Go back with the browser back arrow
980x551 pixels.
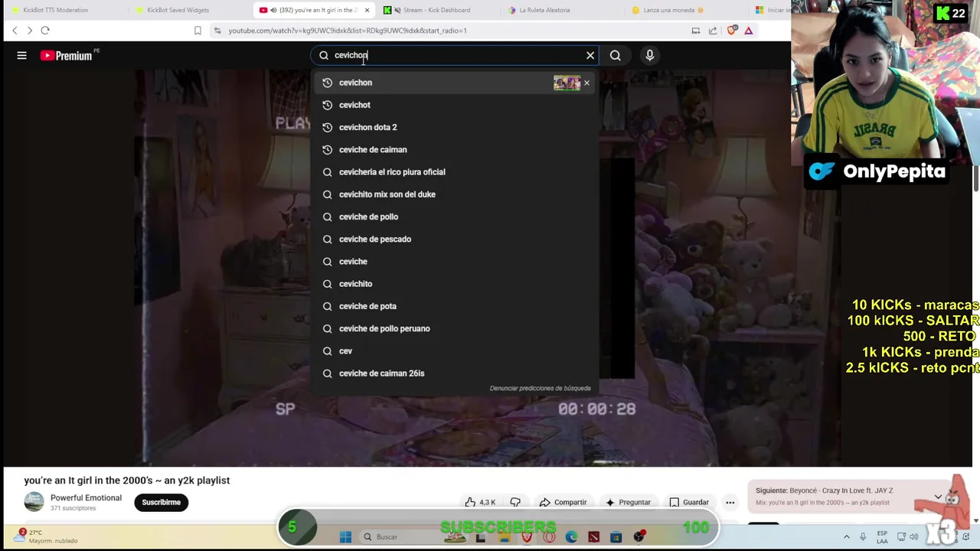(15, 31)
